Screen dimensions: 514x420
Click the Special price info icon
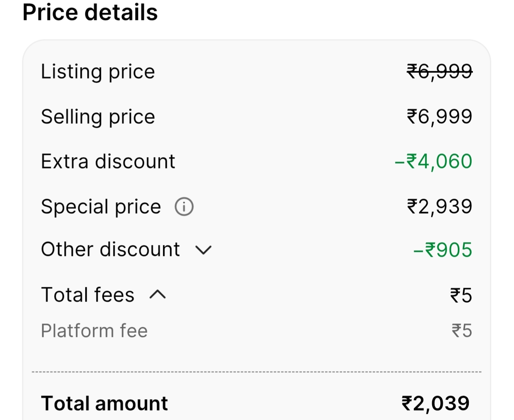click(x=184, y=207)
